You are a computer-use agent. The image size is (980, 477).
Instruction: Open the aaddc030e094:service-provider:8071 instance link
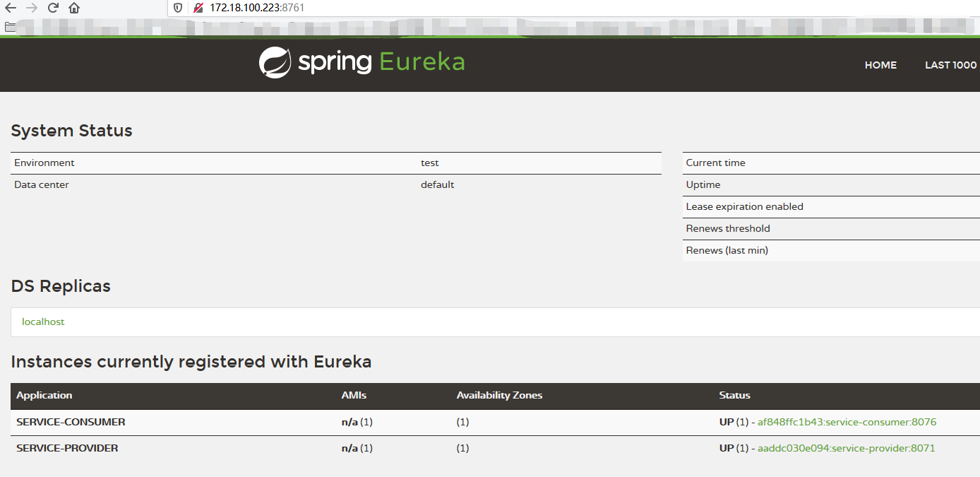pos(846,448)
